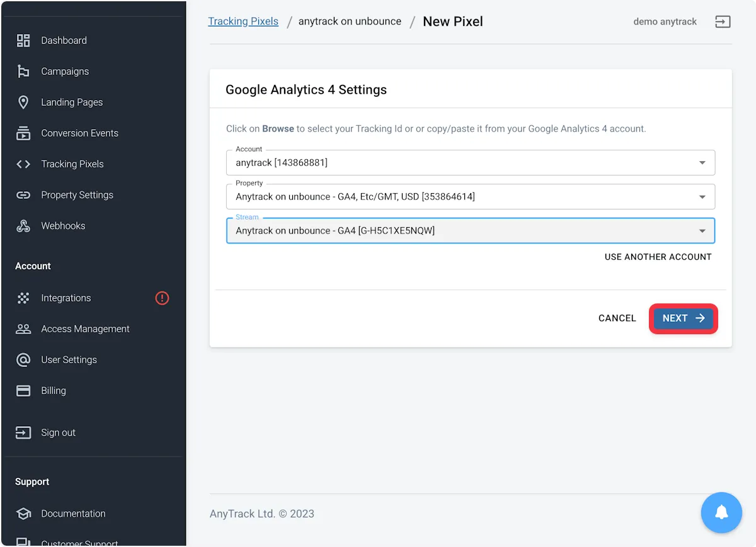Click the CANCEL button
Viewport: 756px width, 547px height.
pos(617,318)
